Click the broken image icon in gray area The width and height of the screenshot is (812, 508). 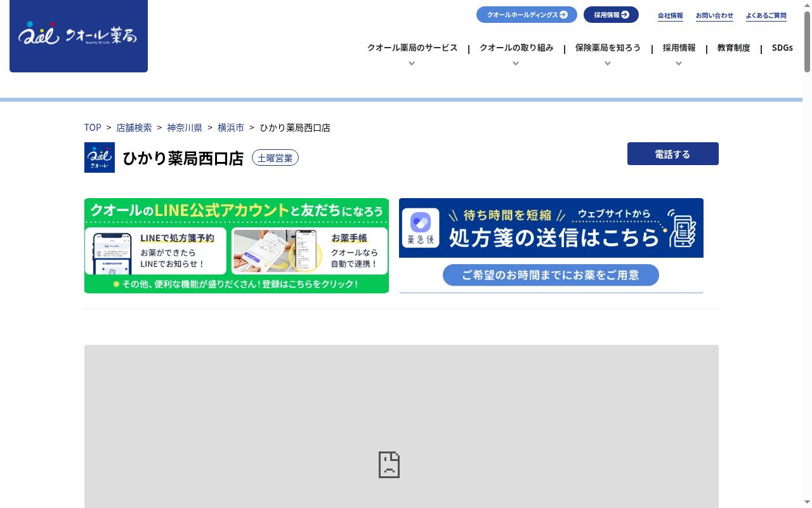pyautogui.click(x=389, y=465)
